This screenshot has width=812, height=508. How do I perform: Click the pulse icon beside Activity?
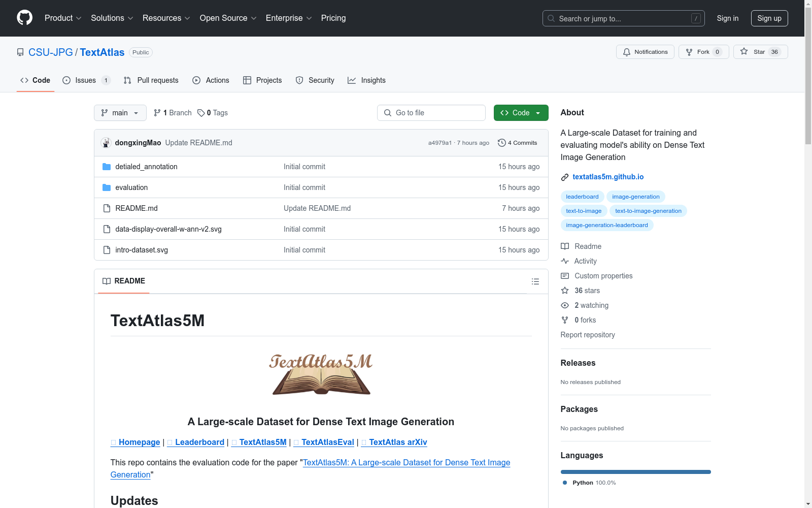click(565, 261)
